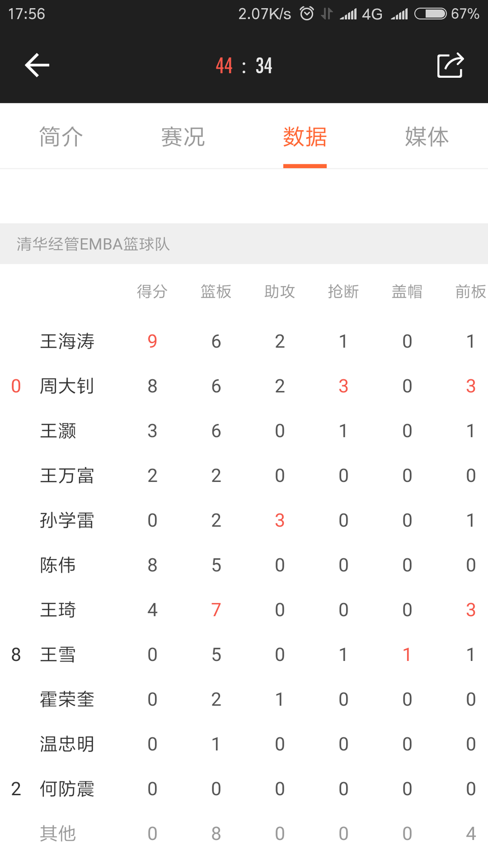The height and width of the screenshot is (868, 488).
Task: Switch to the 赛况 tab
Action: pos(183,137)
